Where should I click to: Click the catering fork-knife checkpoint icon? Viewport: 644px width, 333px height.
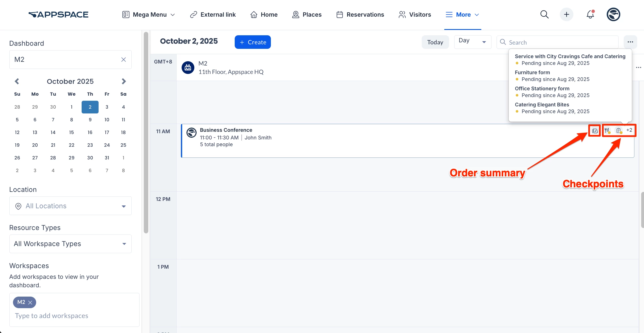[607, 130]
